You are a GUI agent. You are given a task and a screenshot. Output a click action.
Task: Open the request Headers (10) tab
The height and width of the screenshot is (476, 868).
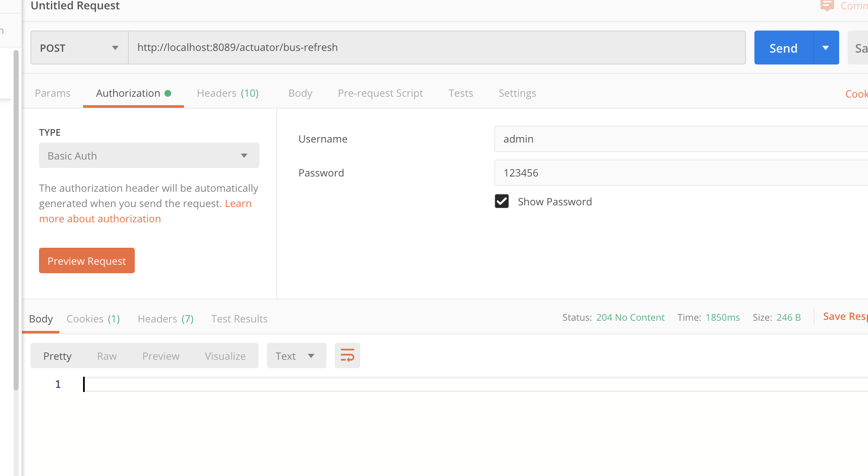click(228, 93)
